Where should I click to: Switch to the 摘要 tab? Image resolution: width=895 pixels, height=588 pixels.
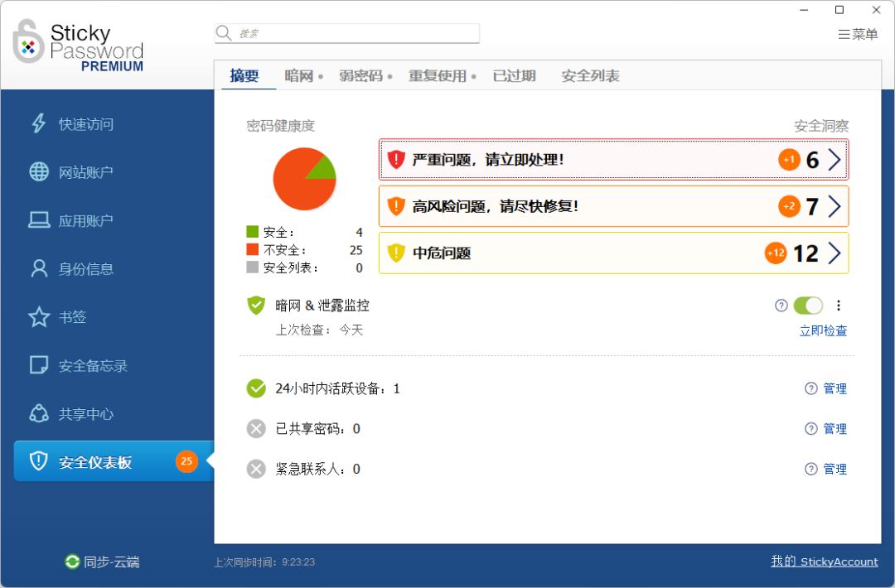[244, 75]
